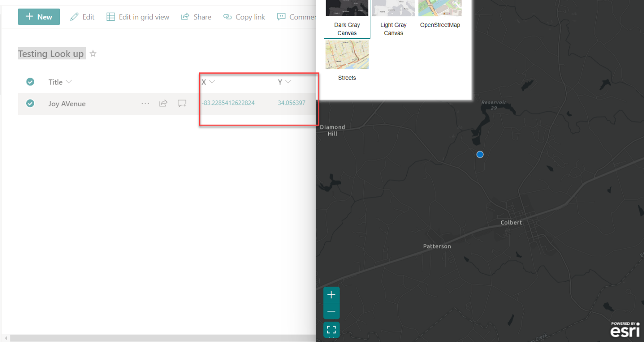This screenshot has height=342, width=644.
Task: Open the Title column dropdown
Action: click(x=68, y=81)
